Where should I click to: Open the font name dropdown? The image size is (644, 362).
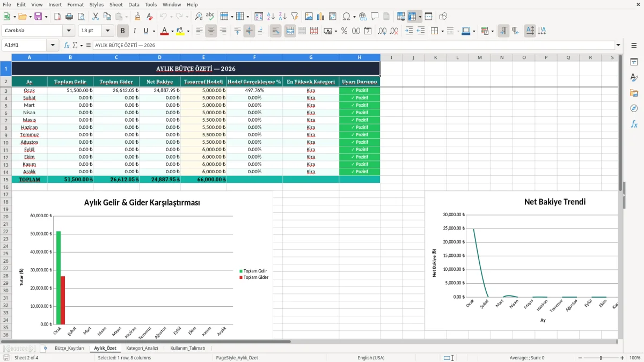[x=68, y=31]
